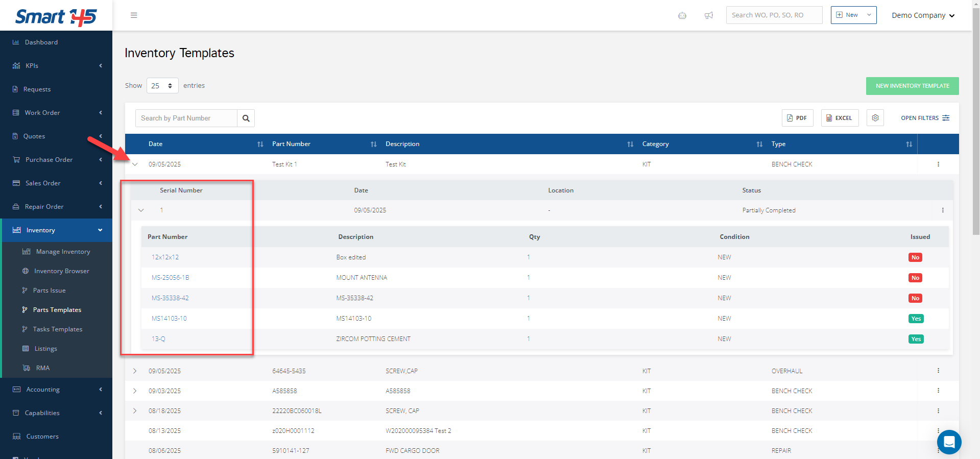
Task: Open the actions menu for the A585858 row
Action: click(938, 391)
